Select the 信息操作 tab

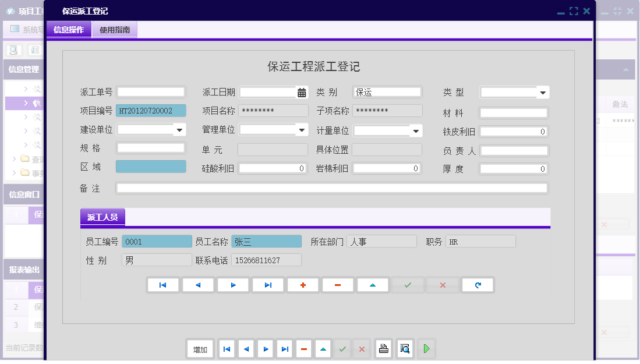69,30
